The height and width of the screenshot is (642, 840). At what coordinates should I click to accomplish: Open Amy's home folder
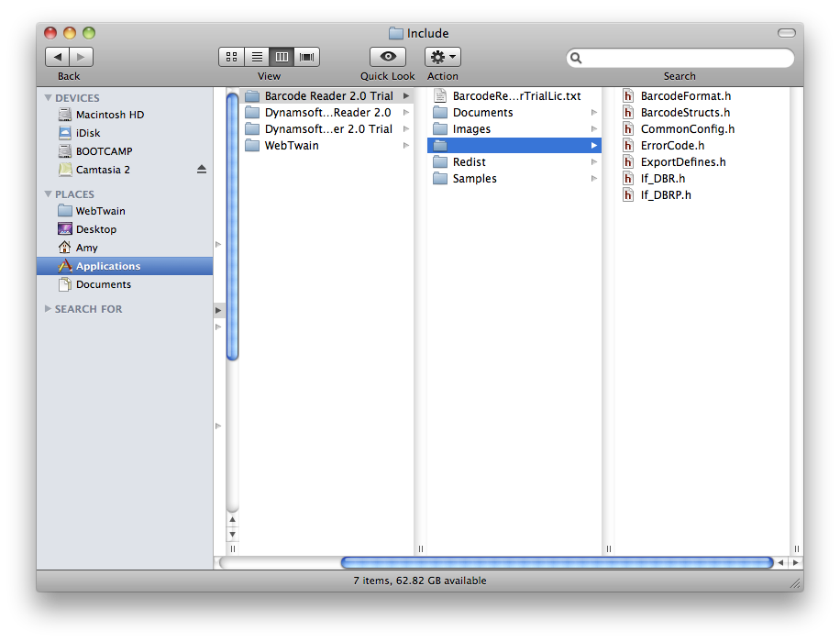[86, 248]
